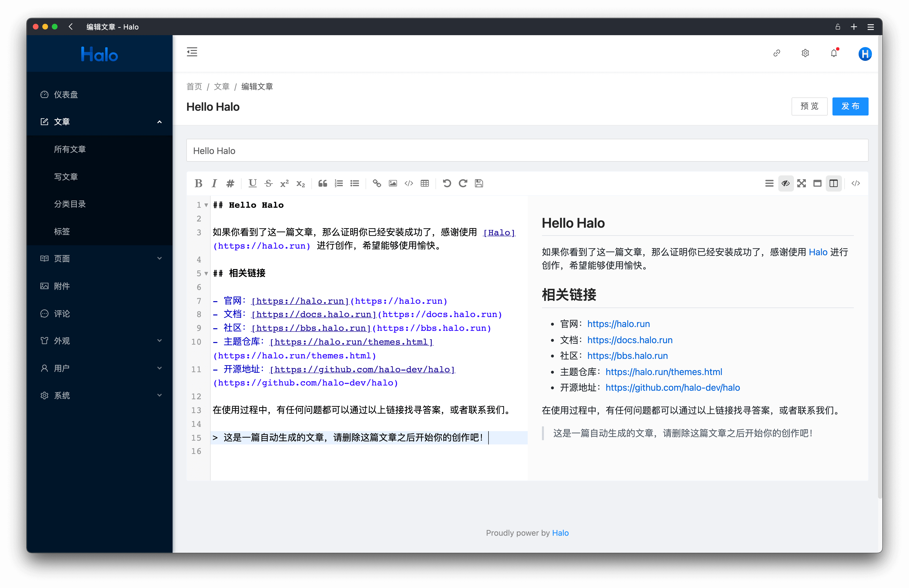This screenshot has height=588, width=909.
Task: Click the 预览 preview button
Action: 809,106
